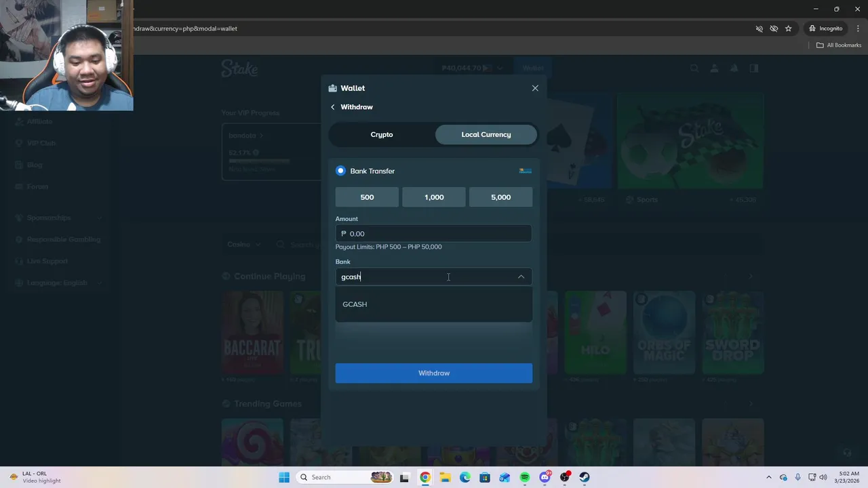Open the user profile icon in Stake header

tap(714, 68)
